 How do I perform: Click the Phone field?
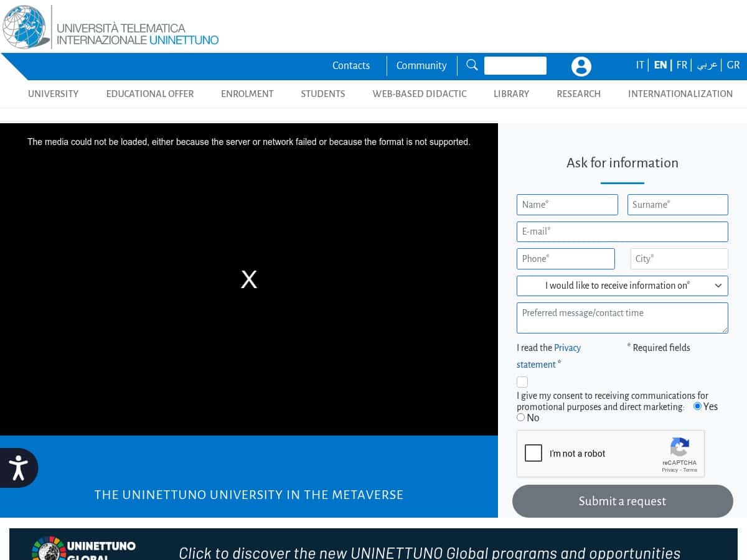(x=566, y=259)
